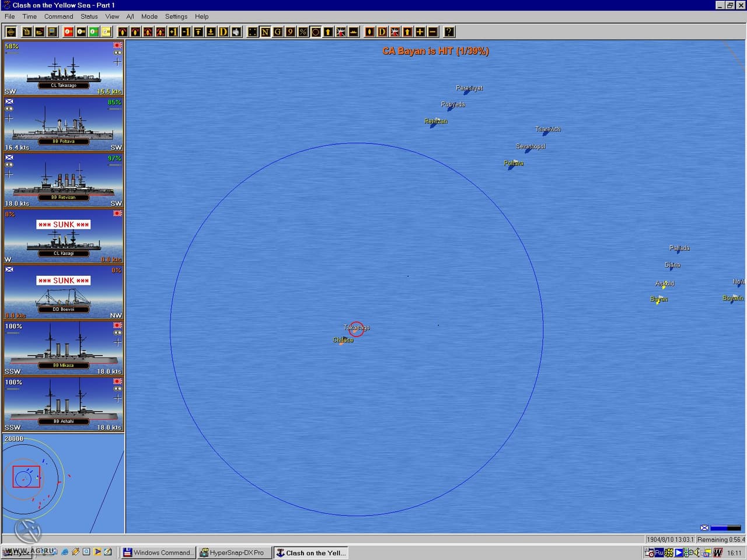Click the green clock time button
The image size is (747, 560).
(x=93, y=32)
